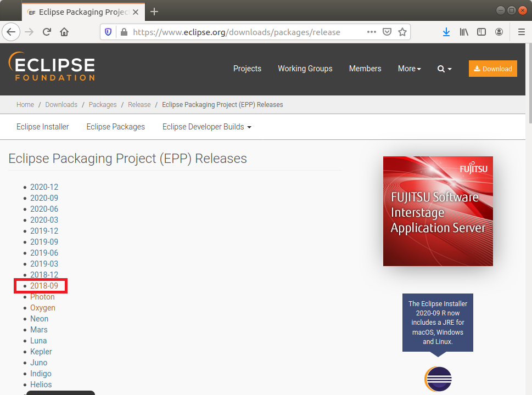Screen dimensions: 532x395
Task: Open the 2018-09 release link
Action: (x=44, y=286)
